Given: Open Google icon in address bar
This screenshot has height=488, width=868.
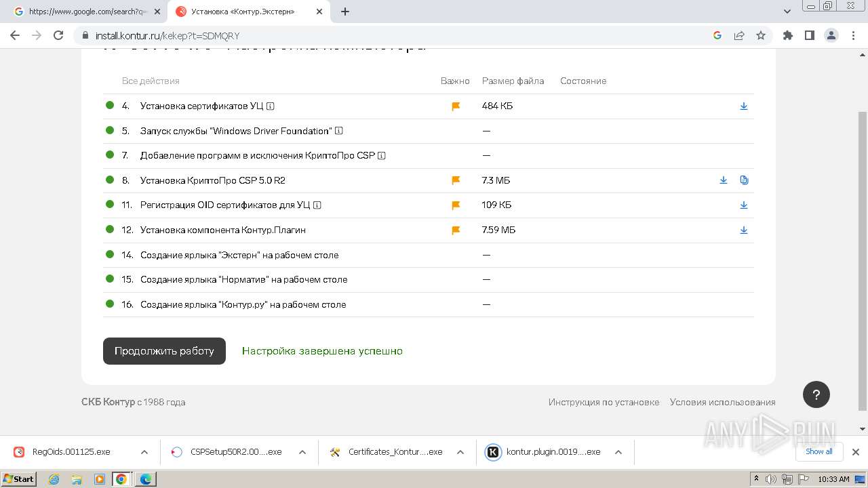Looking at the screenshot, I should [x=717, y=35].
